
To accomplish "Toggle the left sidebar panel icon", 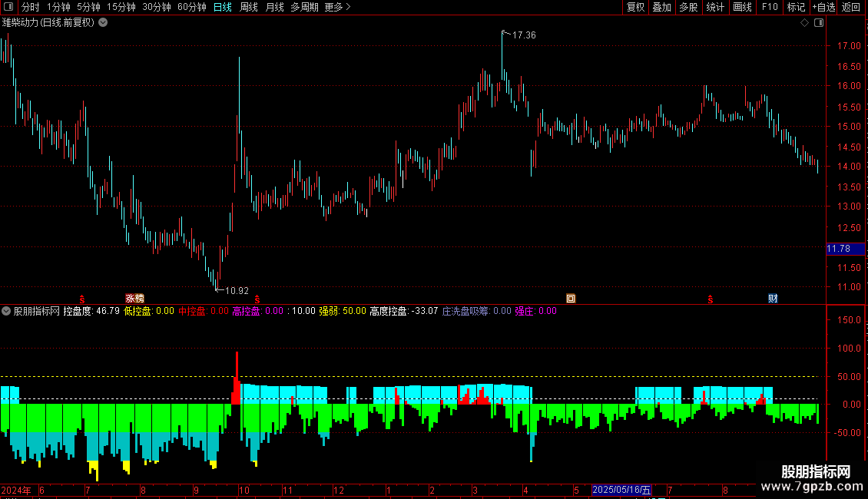I will pyautogui.click(x=8, y=7).
